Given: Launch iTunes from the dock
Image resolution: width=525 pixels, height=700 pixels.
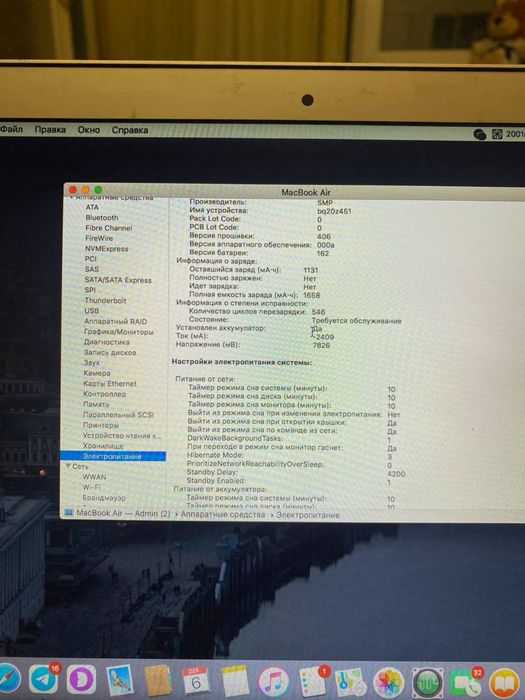Looking at the screenshot, I should 273,682.
